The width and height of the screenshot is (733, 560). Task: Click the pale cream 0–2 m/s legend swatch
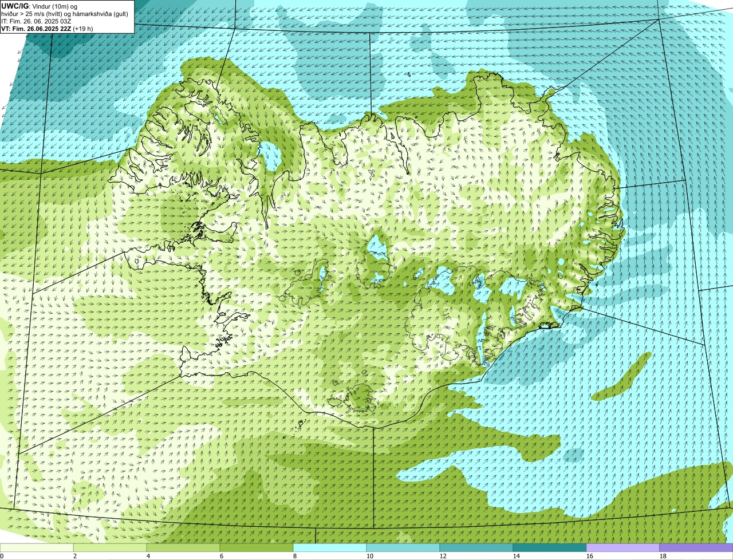(37, 547)
